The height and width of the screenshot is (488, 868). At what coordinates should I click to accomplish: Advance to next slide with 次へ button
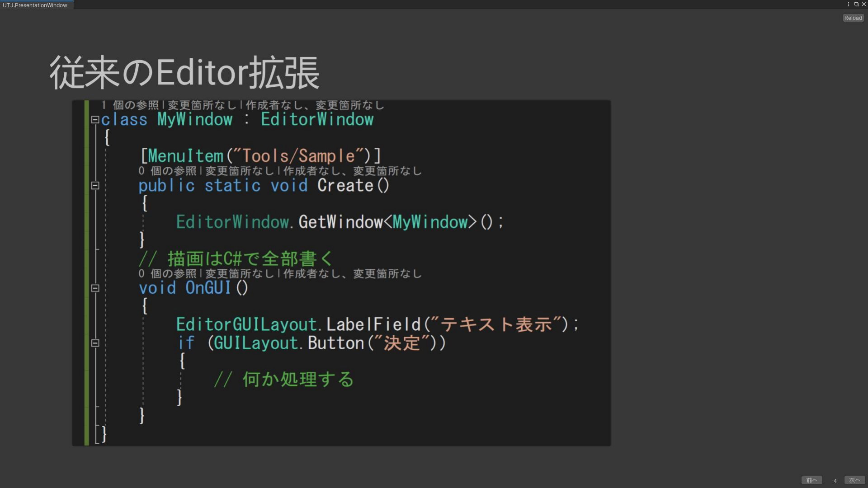pos(854,480)
